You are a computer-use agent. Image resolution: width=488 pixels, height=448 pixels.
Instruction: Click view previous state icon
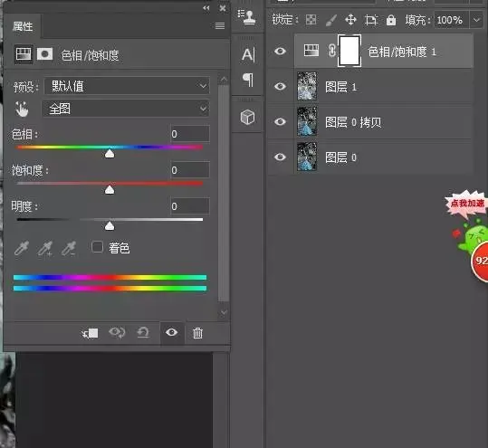click(x=117, y=332)
